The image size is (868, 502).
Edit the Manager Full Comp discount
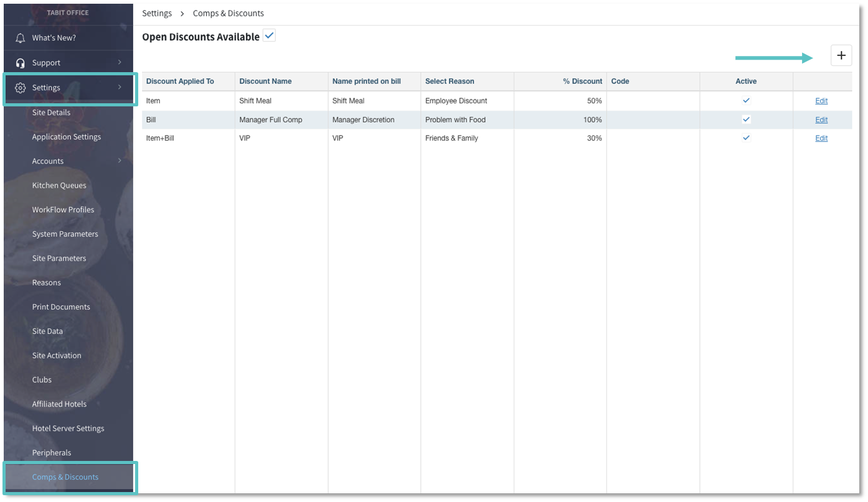pos(821,120)
